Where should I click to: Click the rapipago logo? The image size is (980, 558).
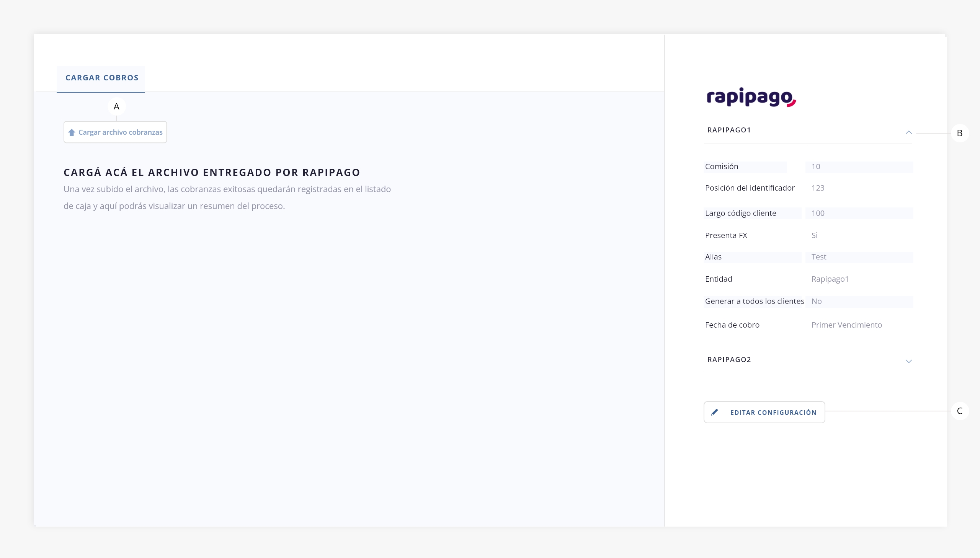[751, 97]
